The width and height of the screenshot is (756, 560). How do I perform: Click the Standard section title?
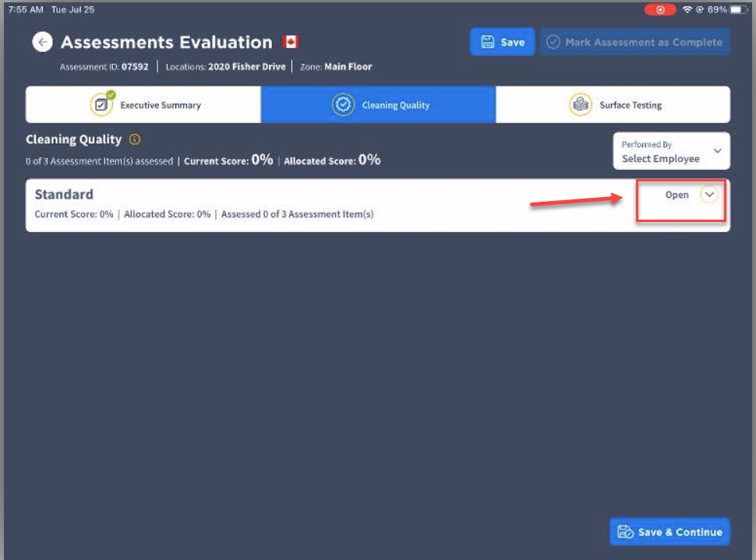click(x=64, y=195)
